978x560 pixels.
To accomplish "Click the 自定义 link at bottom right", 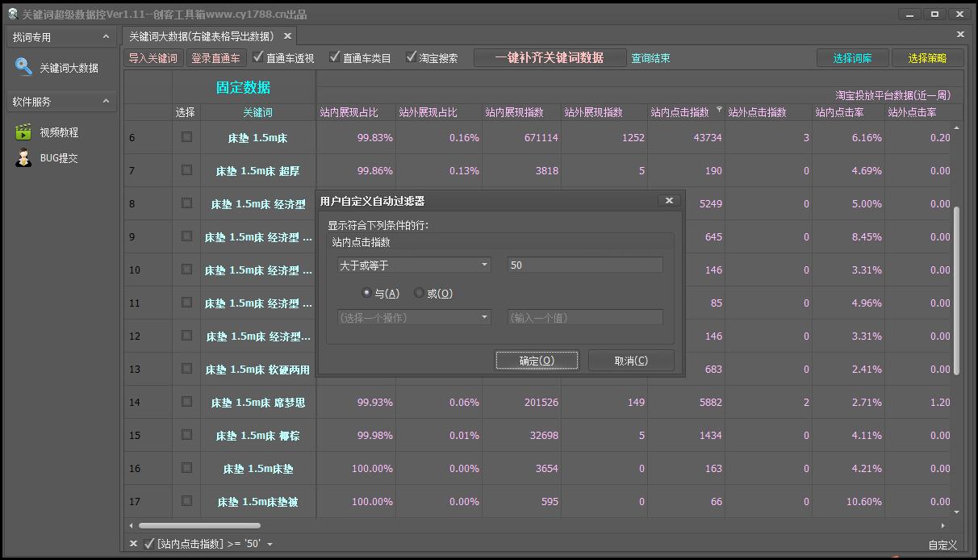I will (942, 545).
